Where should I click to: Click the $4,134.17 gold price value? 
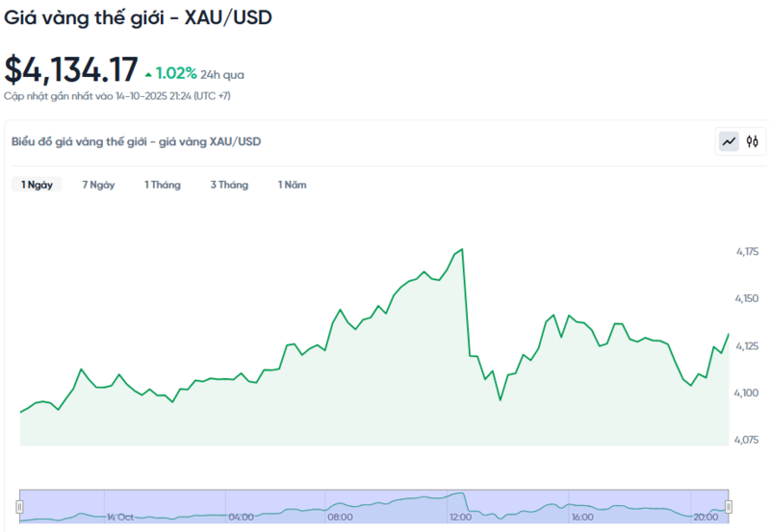coord(71,70)
